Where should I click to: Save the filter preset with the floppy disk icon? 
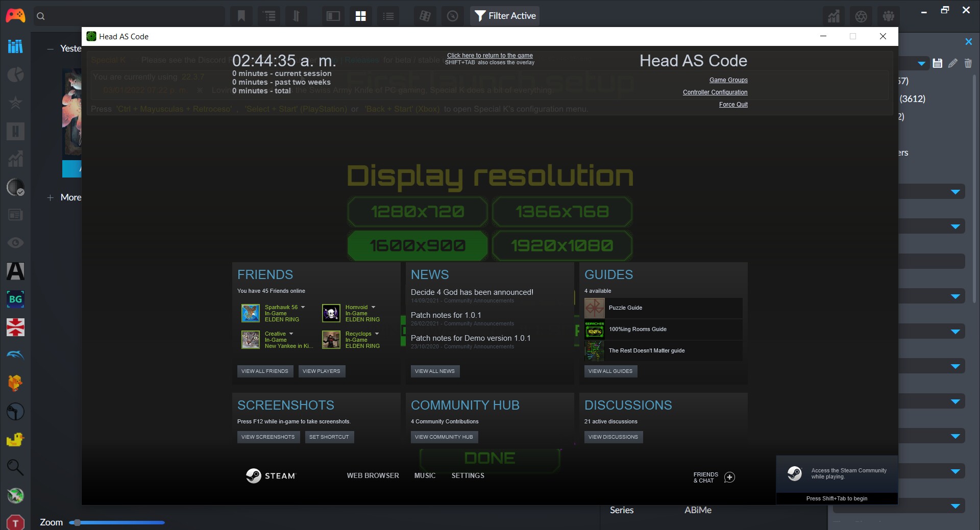[937, 63]
